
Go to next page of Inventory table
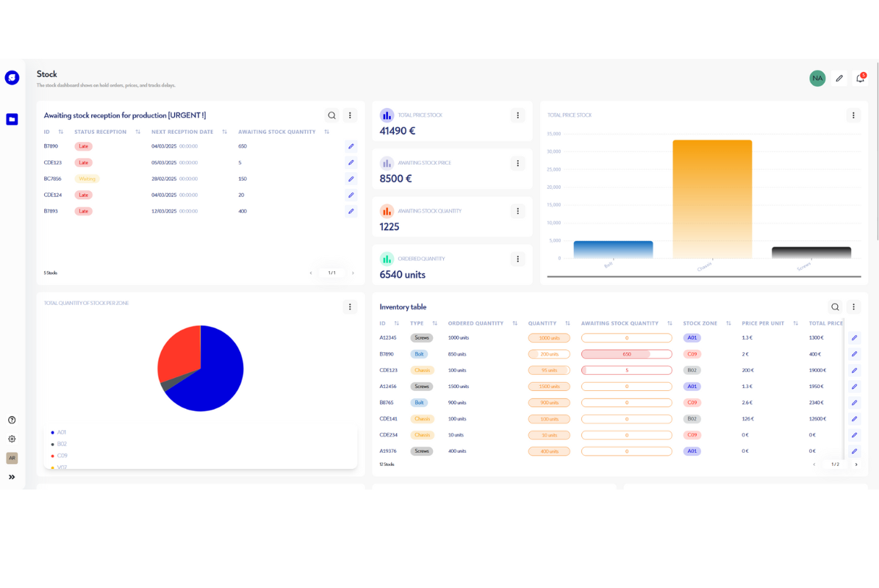tap(856, 465)
